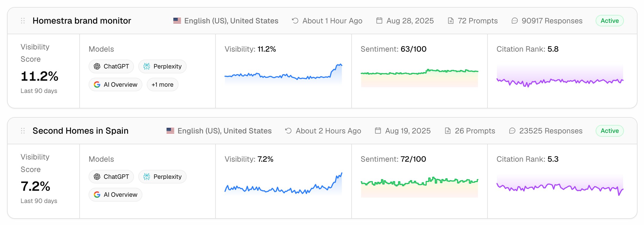Toggle the Active status badge for Homestra
The height and width of the screenshot is (225, 644).
(609, 21)
